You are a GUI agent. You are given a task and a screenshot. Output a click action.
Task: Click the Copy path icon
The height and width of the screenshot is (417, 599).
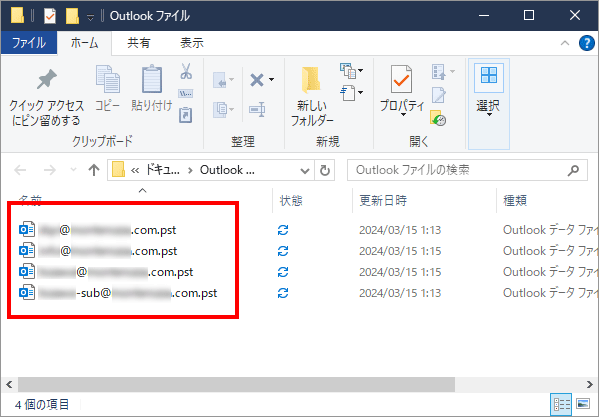(x=186, y=94)
